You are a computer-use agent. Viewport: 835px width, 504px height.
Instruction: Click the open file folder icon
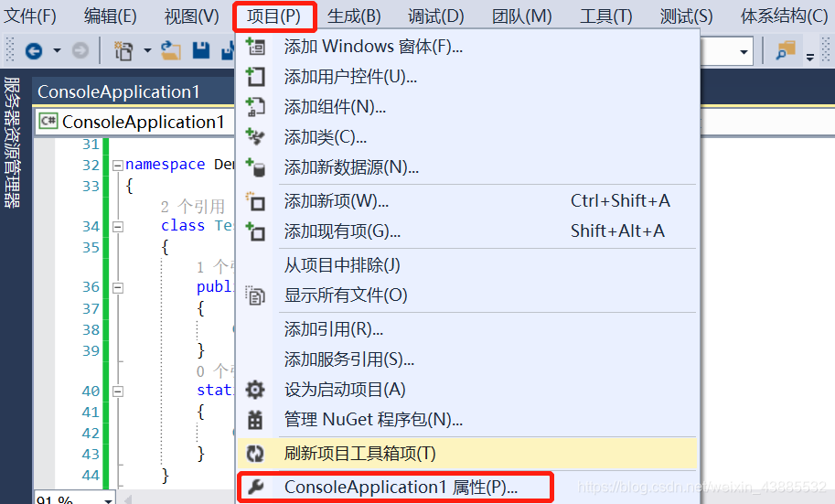pos(171,50)
